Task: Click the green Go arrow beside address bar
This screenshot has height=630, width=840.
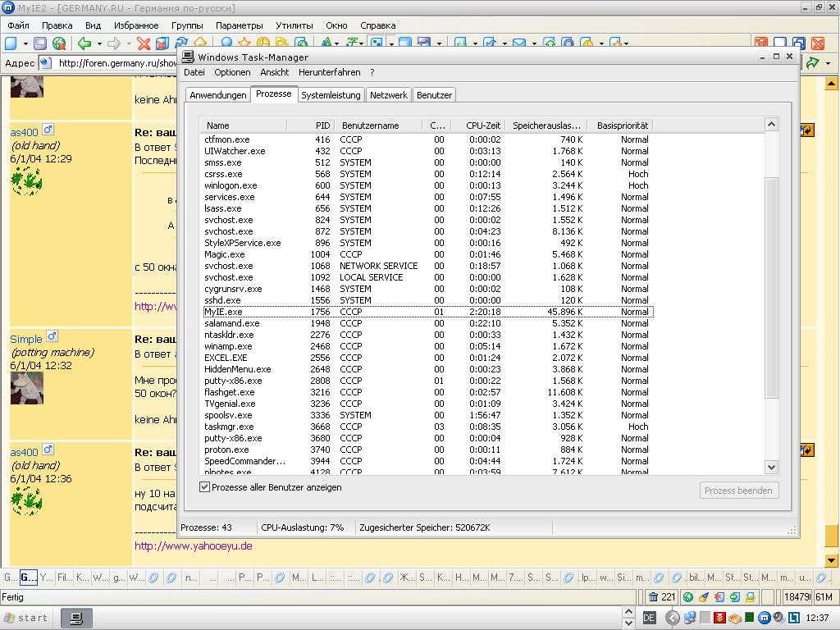Action: click(x=813, y=63)
